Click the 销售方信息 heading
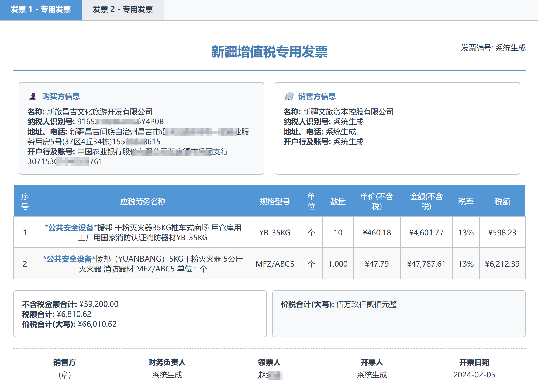Image resolution: width=538 pixels, height=392 pixels. click(x=317, y=96)
